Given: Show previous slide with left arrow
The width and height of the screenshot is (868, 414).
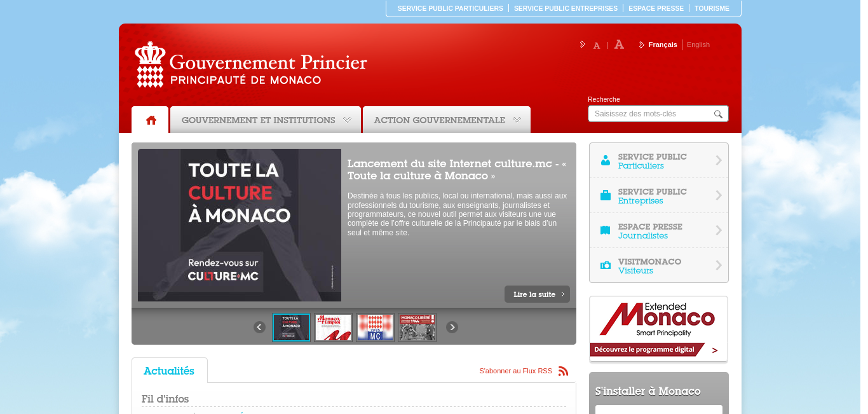Looking at the screenshot, I should click(x=259, y=327).
